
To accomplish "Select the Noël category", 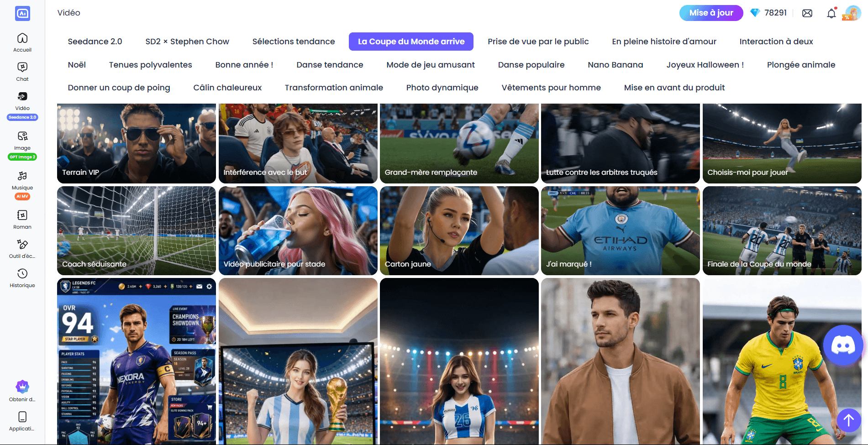I will [x=77, y=65].
